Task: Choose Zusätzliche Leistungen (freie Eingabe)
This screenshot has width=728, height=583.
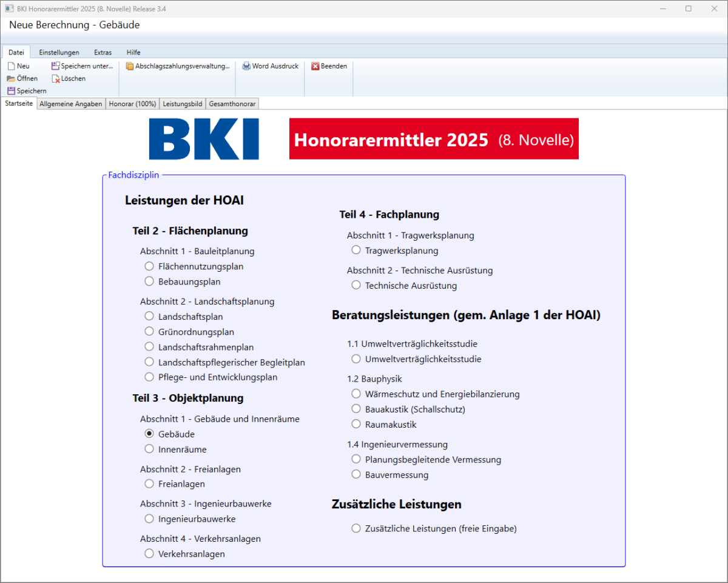Action: click(356, 528)
